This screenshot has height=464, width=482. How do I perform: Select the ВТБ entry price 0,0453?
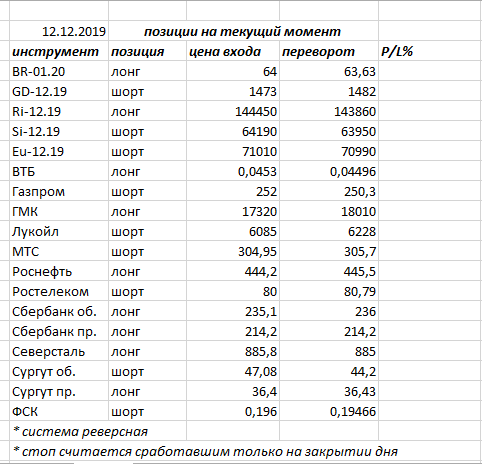(x=233, y=171)
